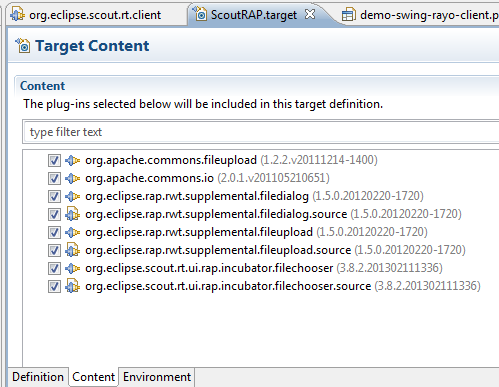Close the ScoutRAP.target editor tab
The image size is (499, 387).
(310, 14)
